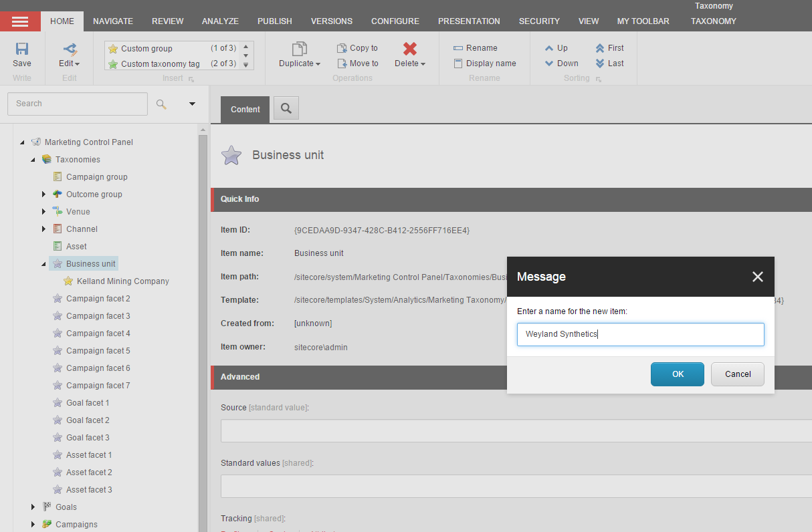Open the TAXONOMY ribbon tab
This screenshot has height=532, width=812.
tap(714, 21)
